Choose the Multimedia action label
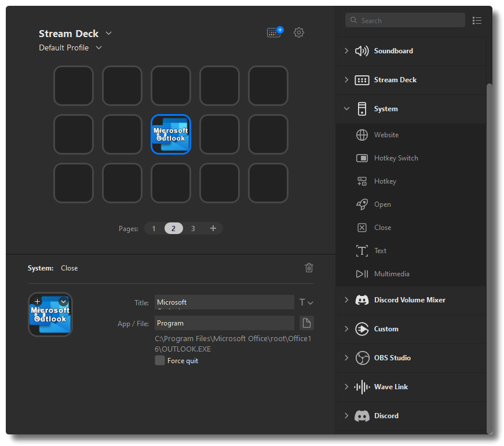Image resolution: width=504 pixels, height=446 pixels. [392, 274]
